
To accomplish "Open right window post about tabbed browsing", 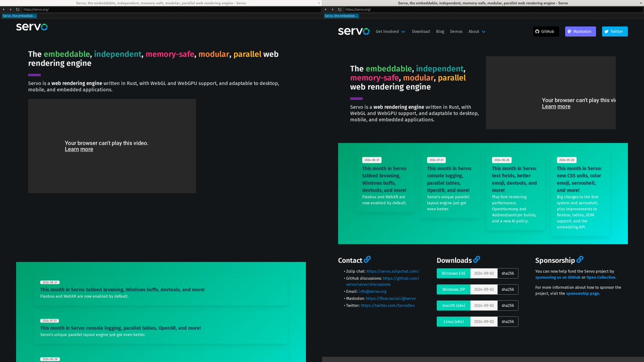I will [384, 179].
